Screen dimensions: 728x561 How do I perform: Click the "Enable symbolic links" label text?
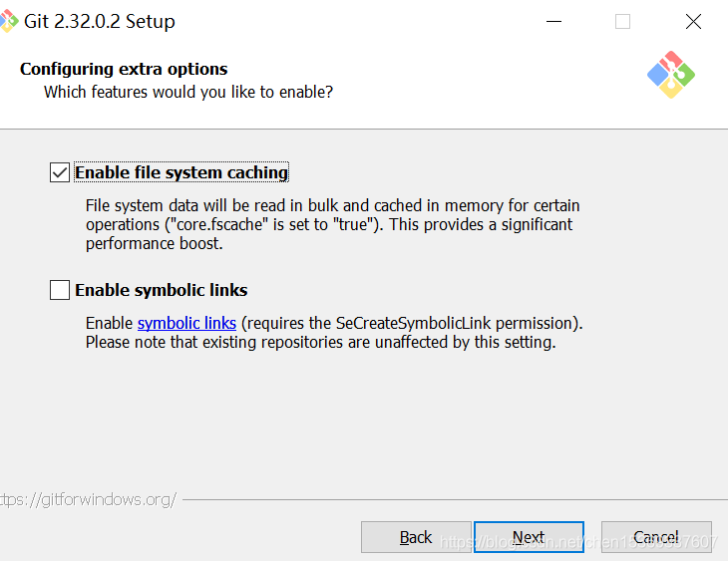point(162,290)
